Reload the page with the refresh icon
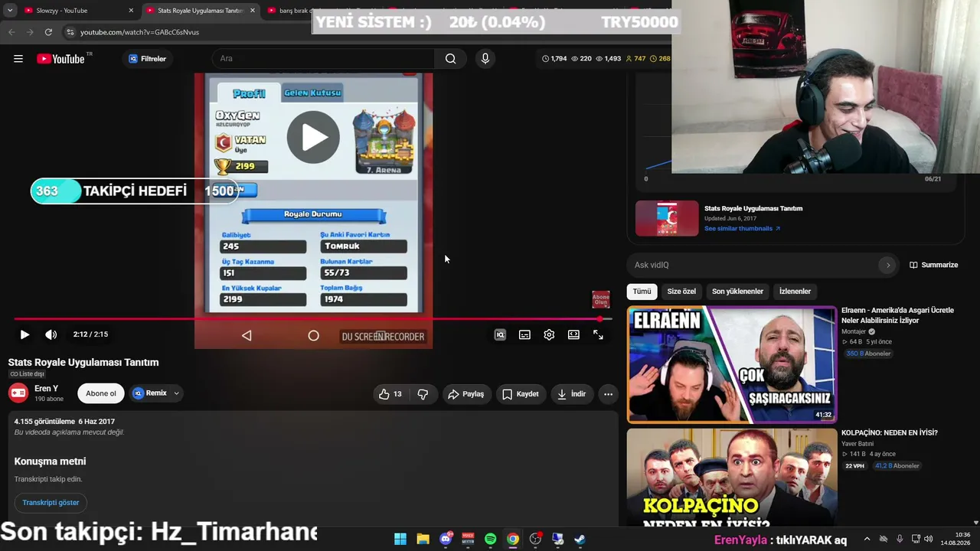The image size is (980, 551). [x=48, y=32]
